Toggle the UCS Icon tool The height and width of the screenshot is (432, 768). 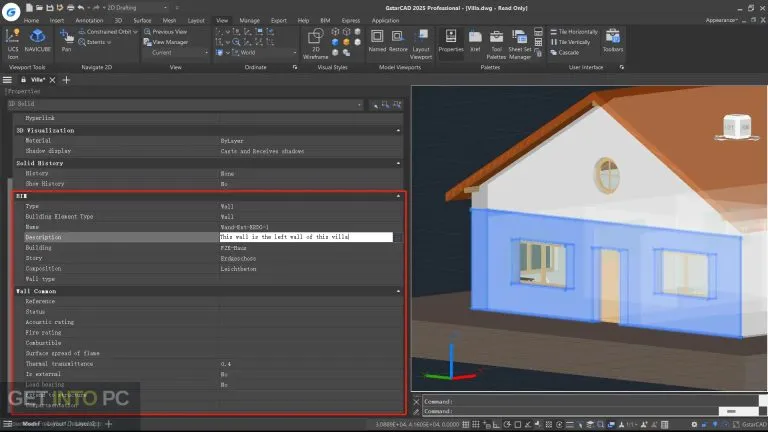click(13, 44)
